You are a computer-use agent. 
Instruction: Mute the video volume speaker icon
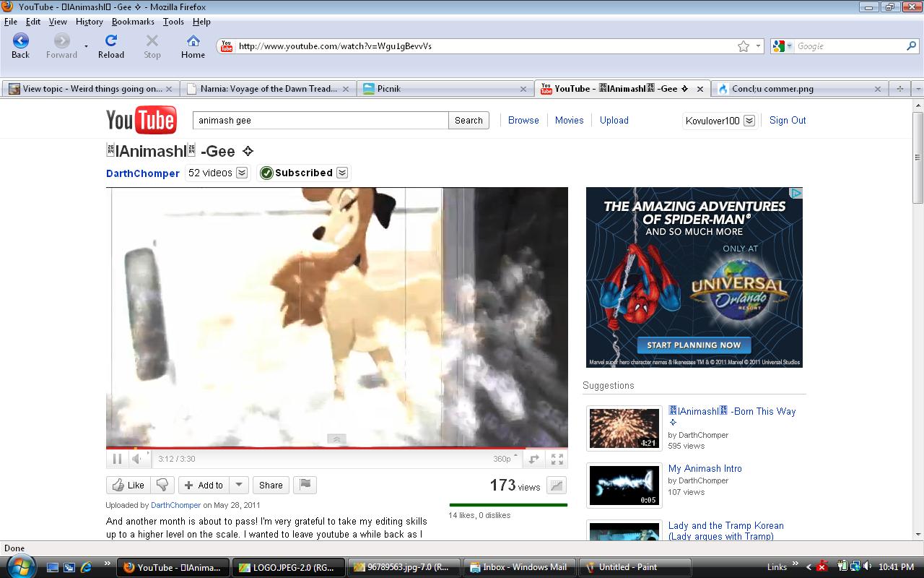137,459
